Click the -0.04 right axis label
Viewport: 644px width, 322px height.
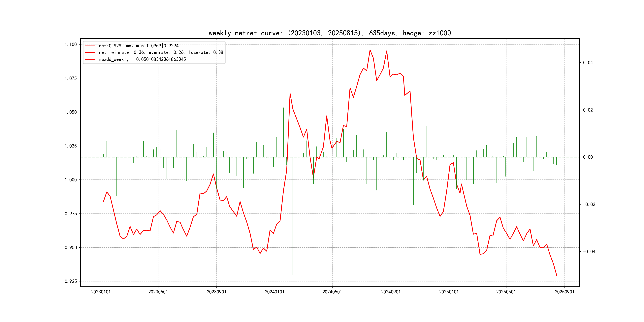589,251
